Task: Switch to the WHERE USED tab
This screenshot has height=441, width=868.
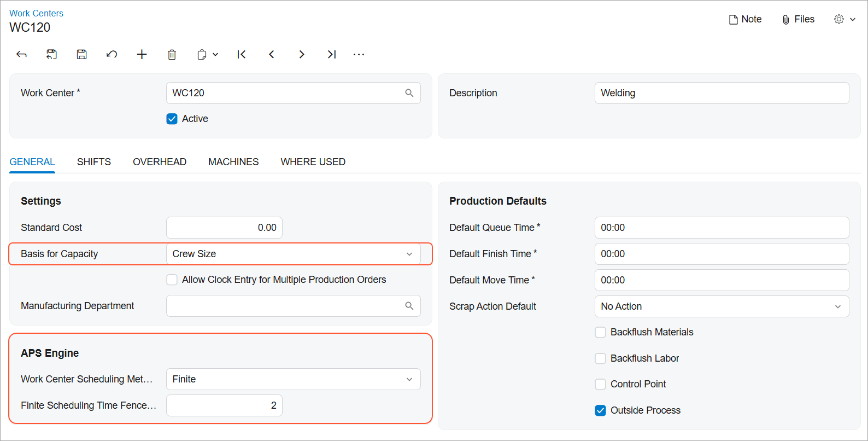Action: (313, 162)
